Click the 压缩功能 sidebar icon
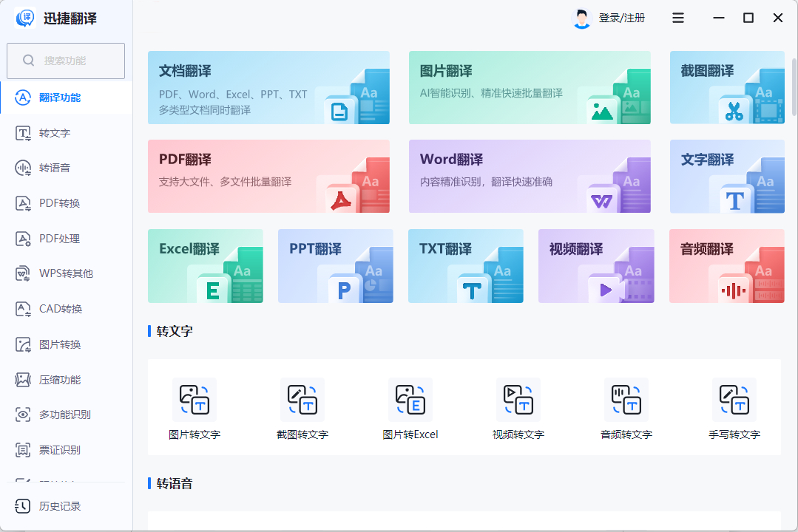Viewport: 798px width, 532px height. point(23,379)
